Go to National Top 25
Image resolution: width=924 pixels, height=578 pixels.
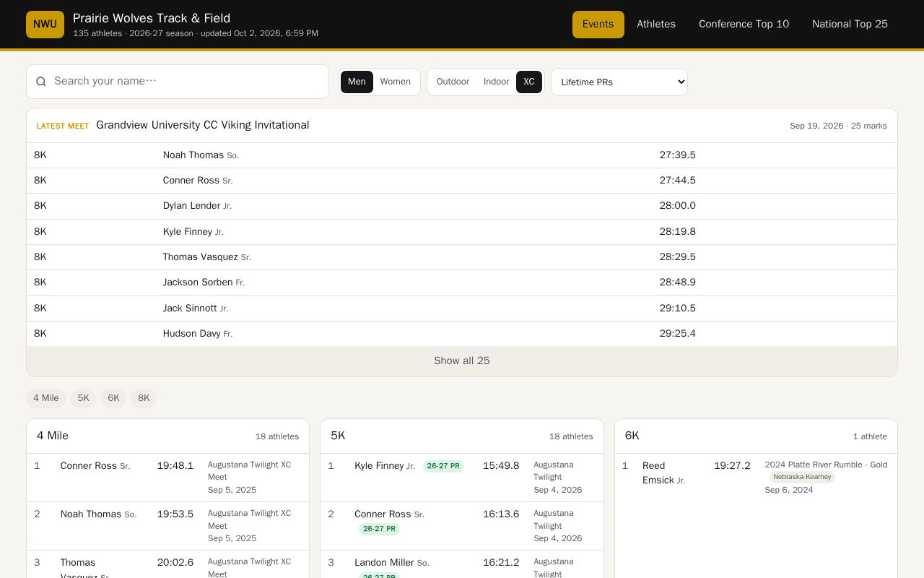[850, 25]
